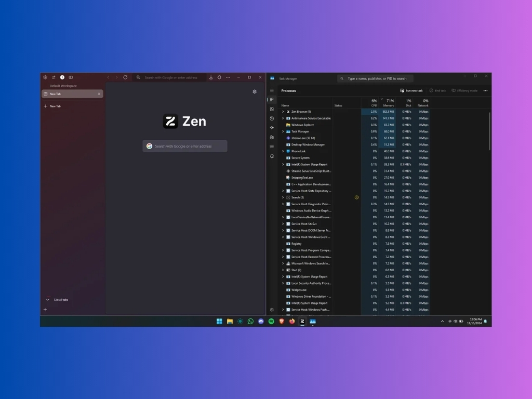Screen dimensions: 532x399
Task: Open Details list icon in Task Manager sidebar
Action: click(x=272, y=147)
